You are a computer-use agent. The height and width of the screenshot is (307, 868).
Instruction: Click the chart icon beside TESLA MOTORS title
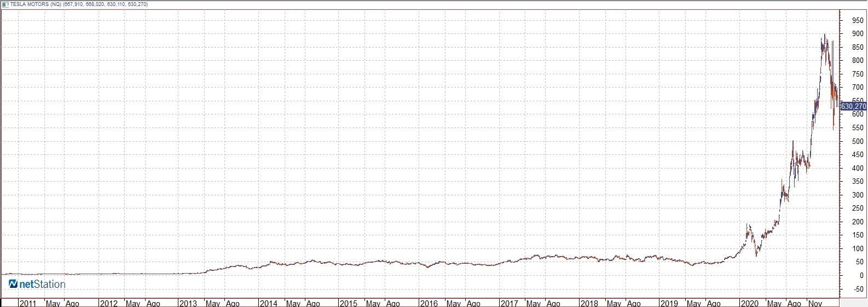point(5,4)
